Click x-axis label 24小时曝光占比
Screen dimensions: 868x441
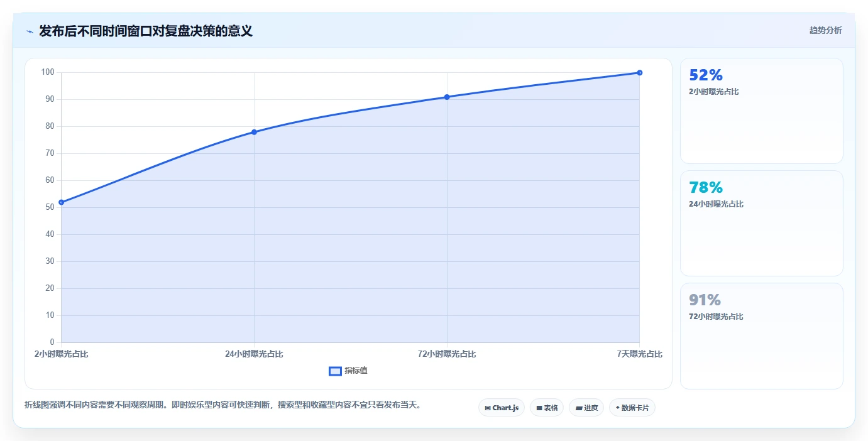(254, 354)
